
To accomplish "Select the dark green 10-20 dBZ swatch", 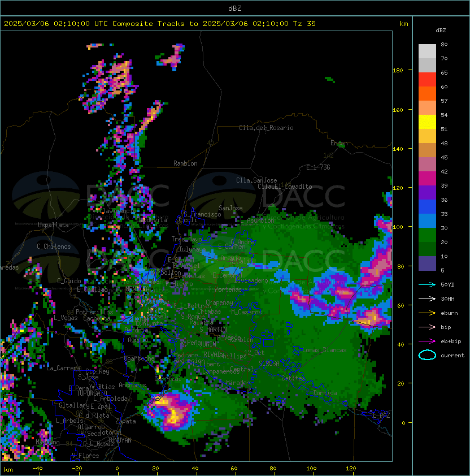I will click(x=427, y=249).
